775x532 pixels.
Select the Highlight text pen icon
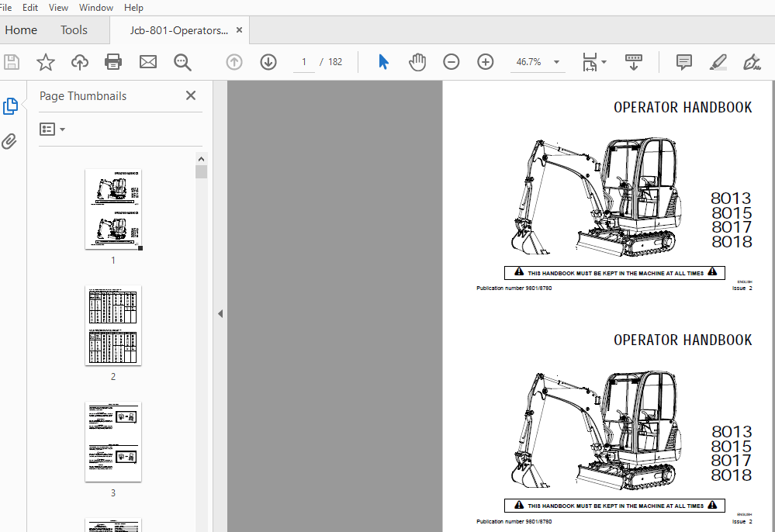(x=718, y=62)
